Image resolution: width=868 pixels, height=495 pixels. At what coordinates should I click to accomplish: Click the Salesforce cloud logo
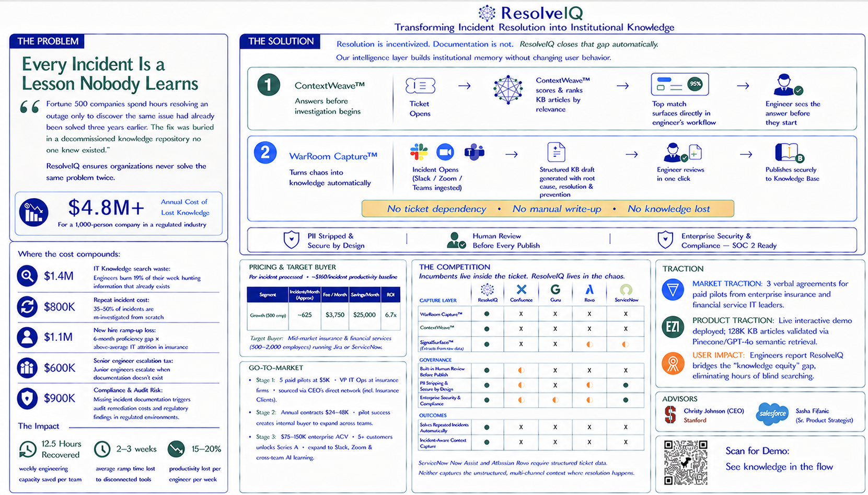point(772,414)
